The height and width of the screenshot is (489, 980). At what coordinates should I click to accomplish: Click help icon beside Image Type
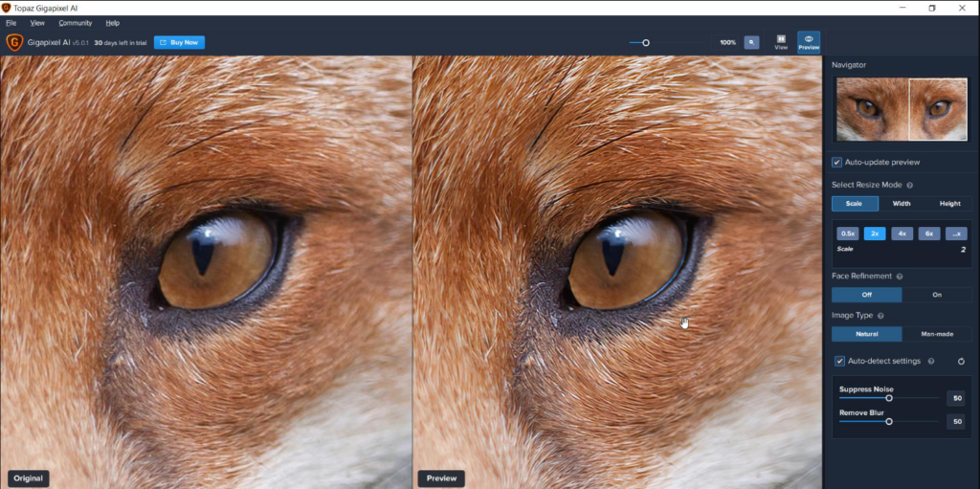[x=880, y=316]
